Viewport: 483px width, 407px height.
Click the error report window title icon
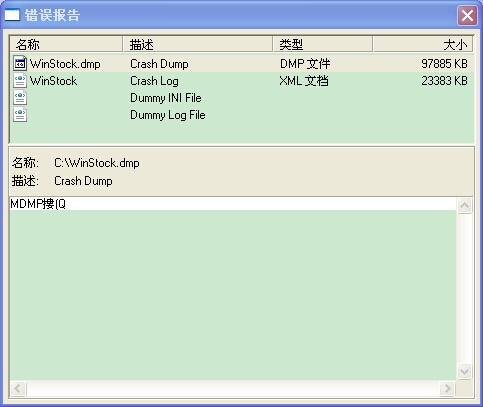point(12,15)
